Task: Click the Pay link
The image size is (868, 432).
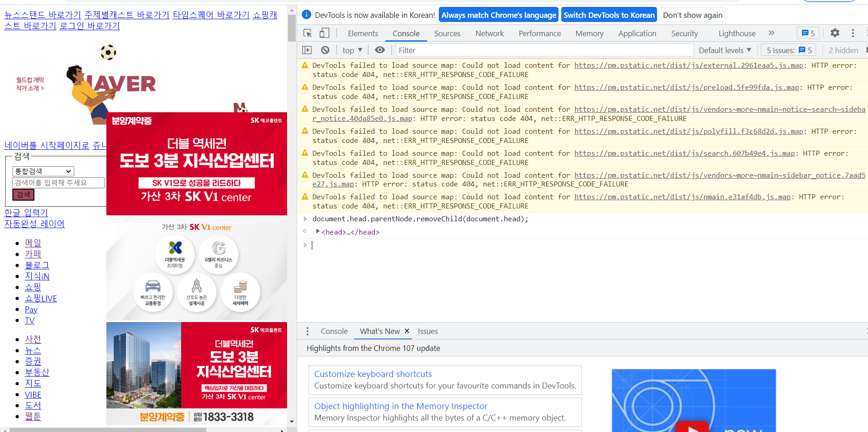Action: [x=31, y=309]
